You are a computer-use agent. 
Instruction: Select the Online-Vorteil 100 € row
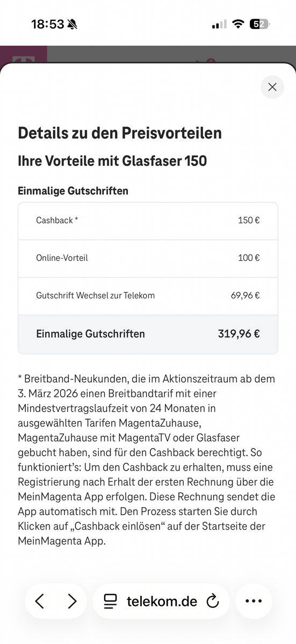point(148,258)
